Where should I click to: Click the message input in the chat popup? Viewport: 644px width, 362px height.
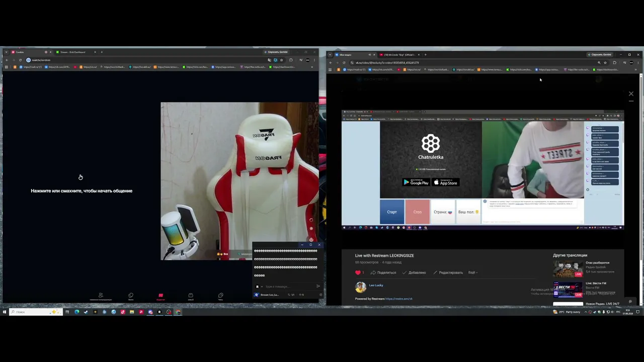[289, 287]
